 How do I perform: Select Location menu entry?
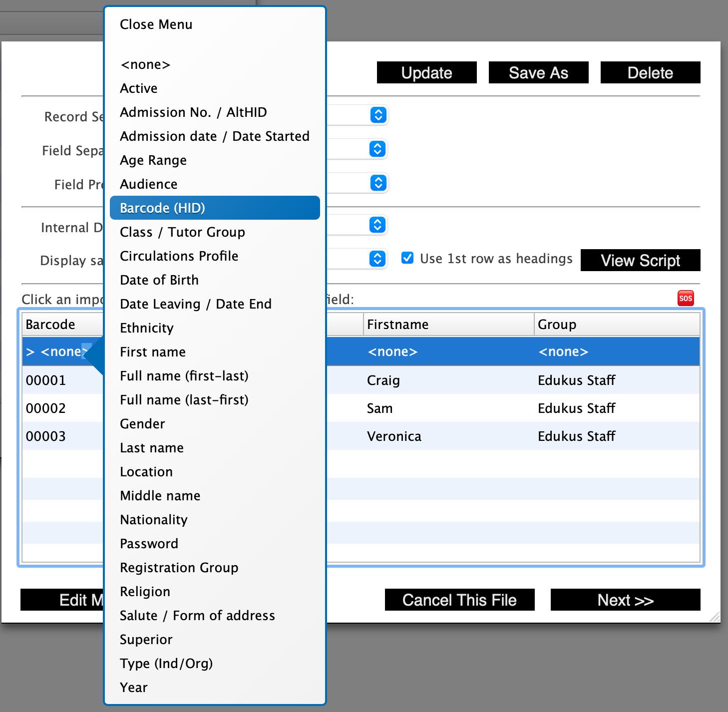tap(215, 472)
